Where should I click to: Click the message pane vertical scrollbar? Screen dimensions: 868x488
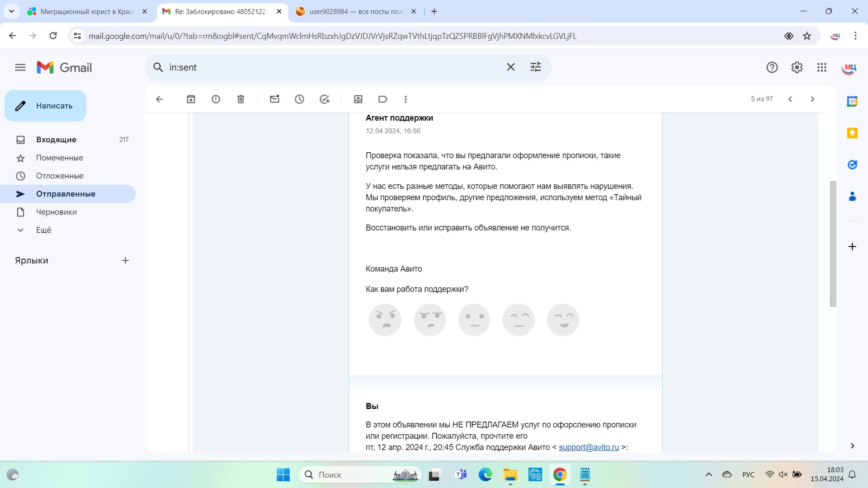click(833, 244)
